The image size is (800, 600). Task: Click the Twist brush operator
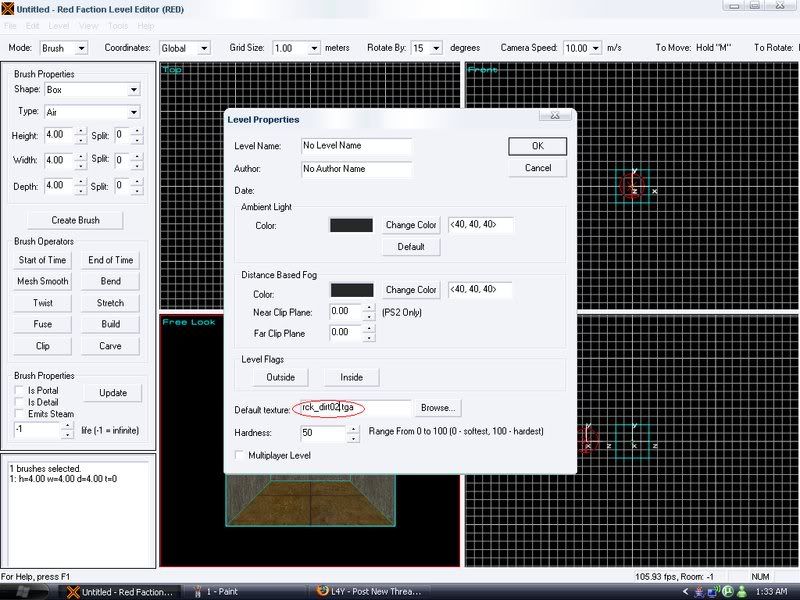pos(42,303)
